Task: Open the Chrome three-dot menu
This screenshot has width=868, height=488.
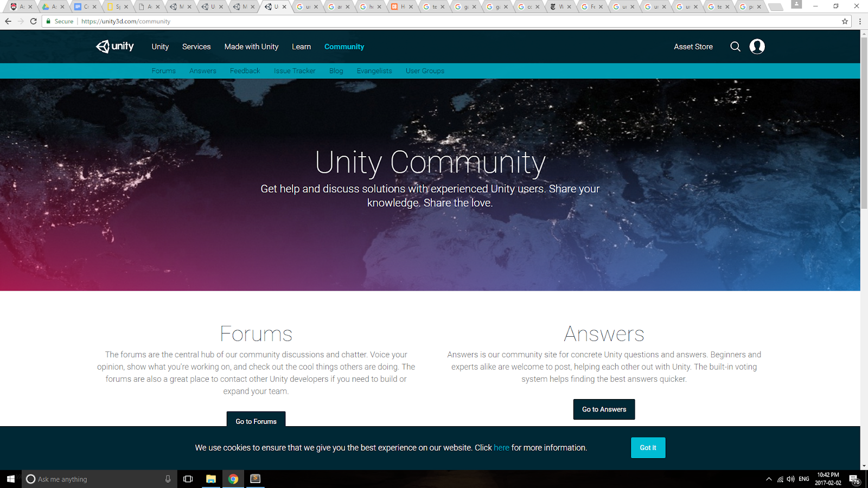Action: pyautogui.click(x=860, y=21)
